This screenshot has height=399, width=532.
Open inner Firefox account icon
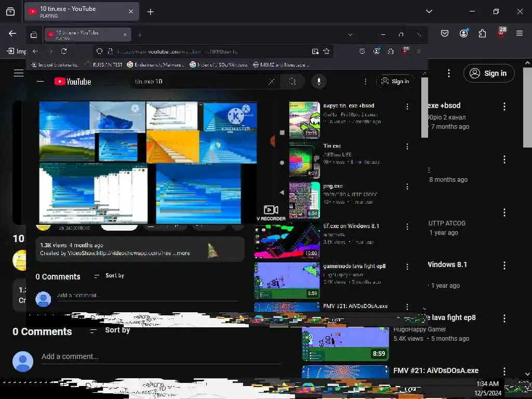click(376, 51)
